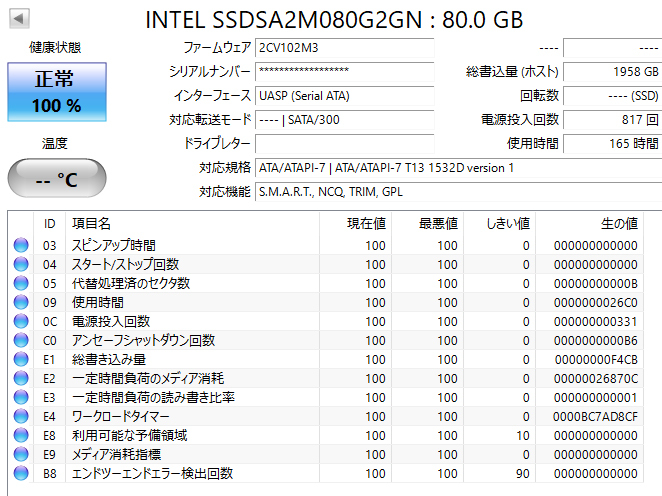Click raw value 000000000331
Viewport: 662px width, 496px height.
596,322
